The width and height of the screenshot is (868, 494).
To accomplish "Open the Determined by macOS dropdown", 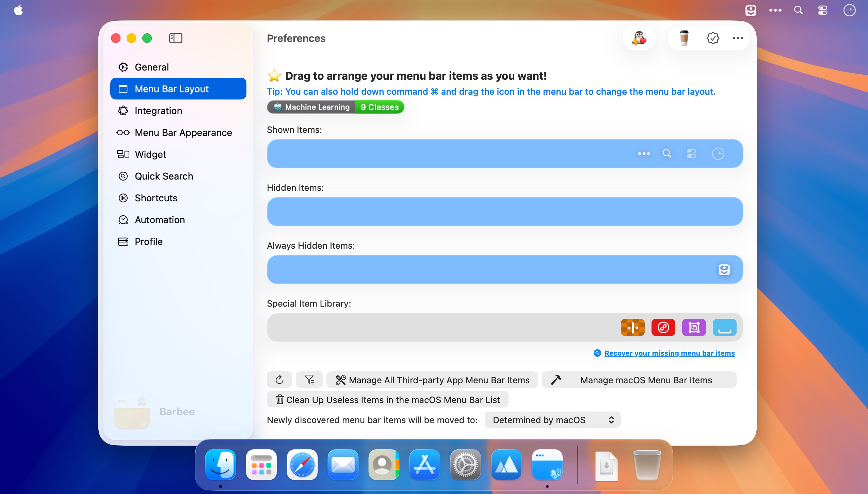I will point(552,420).
